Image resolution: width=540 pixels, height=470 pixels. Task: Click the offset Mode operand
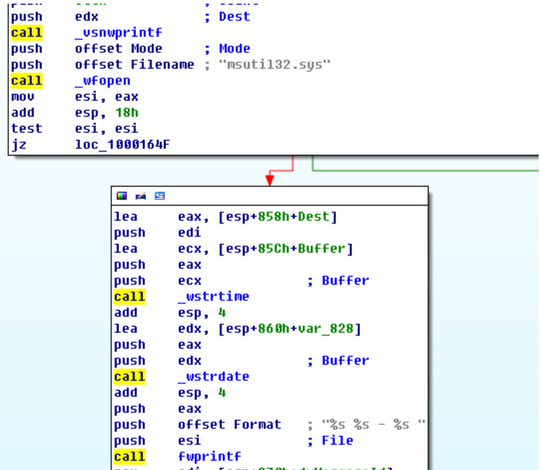[x=118, y=49]
